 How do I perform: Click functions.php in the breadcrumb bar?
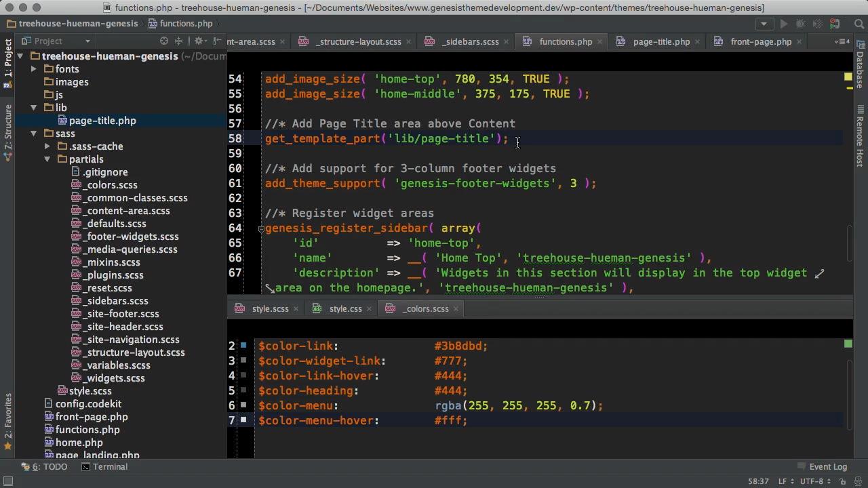(x=180, y=23)
